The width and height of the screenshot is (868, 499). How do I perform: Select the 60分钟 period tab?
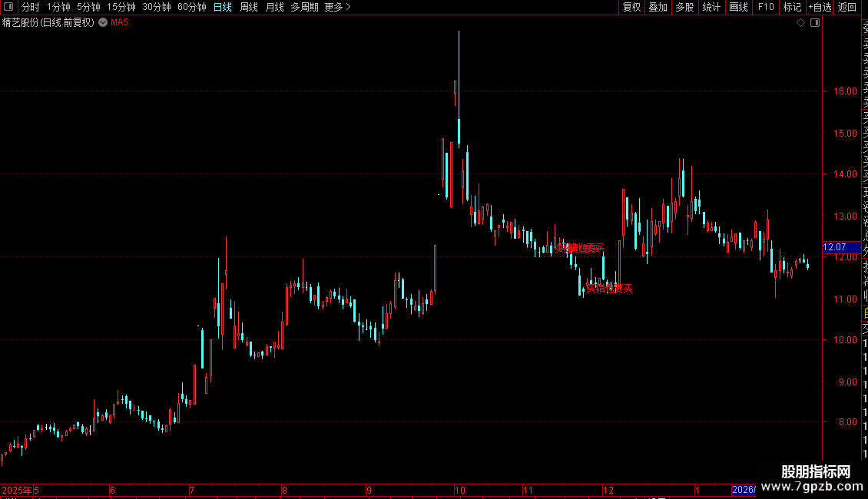191,7
